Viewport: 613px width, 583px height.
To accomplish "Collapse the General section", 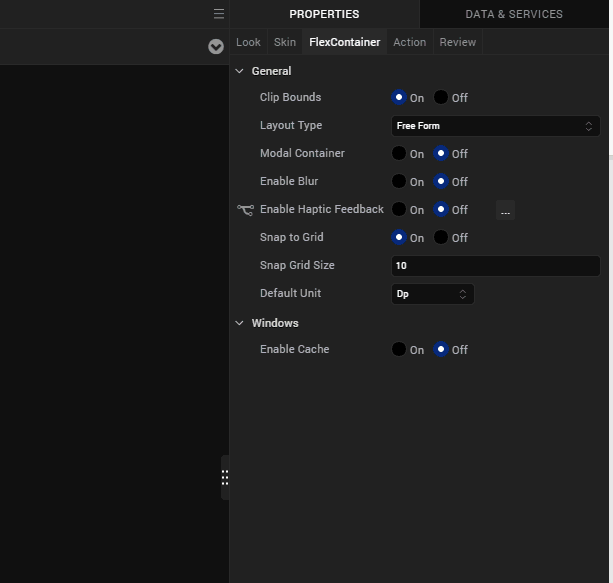I will (239, 71).
